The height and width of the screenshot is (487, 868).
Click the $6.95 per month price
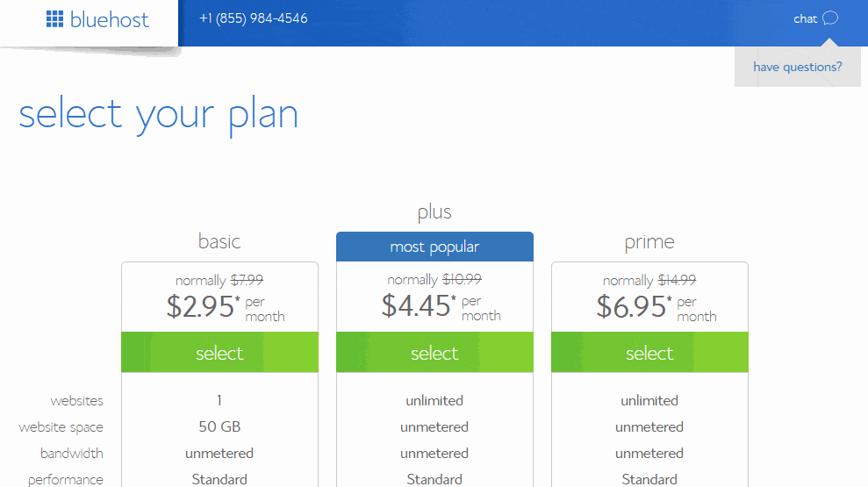click(x=656, y=306)
